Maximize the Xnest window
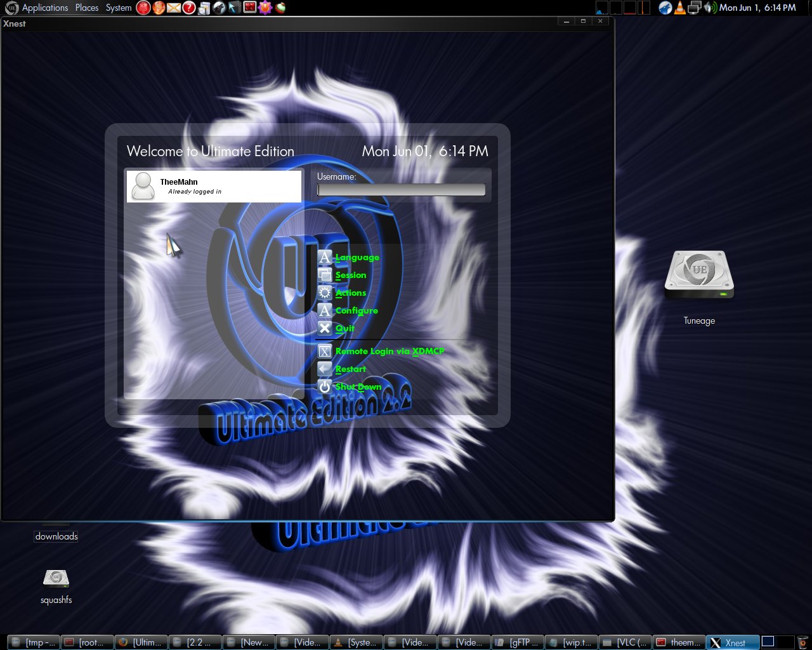 [x=583, y=21]
